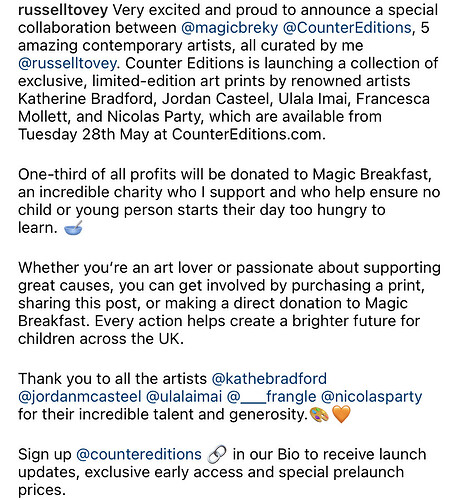Tap the @CounterEditions mention in first paragraph
This screenshot has width=460, height=500.
(347, 28)
